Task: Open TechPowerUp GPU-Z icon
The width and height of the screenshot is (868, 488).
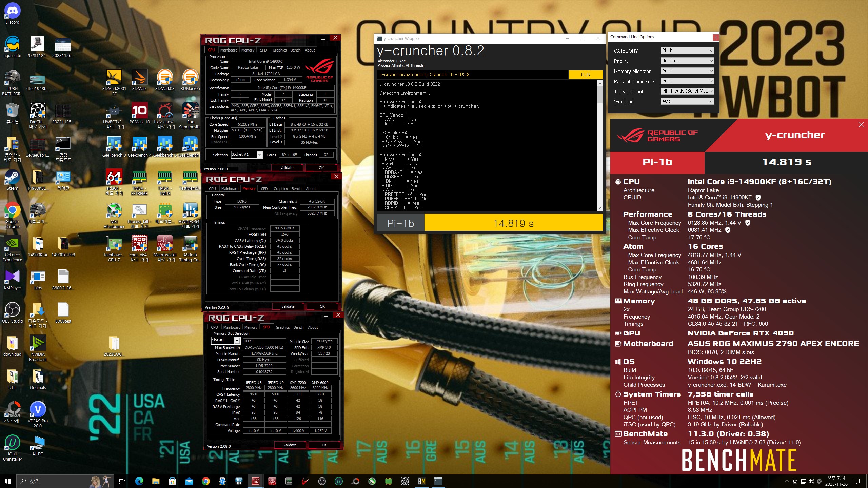Action: coord(114,249)
